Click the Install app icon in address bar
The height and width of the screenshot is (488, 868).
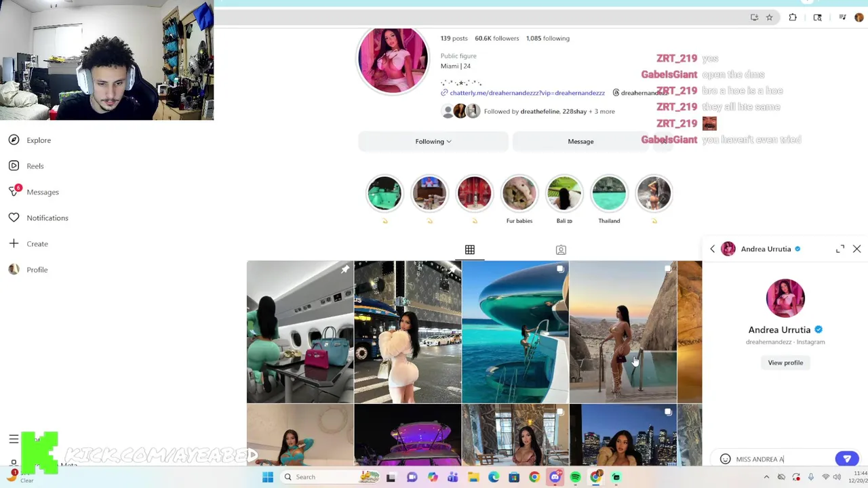pos(754,18)
